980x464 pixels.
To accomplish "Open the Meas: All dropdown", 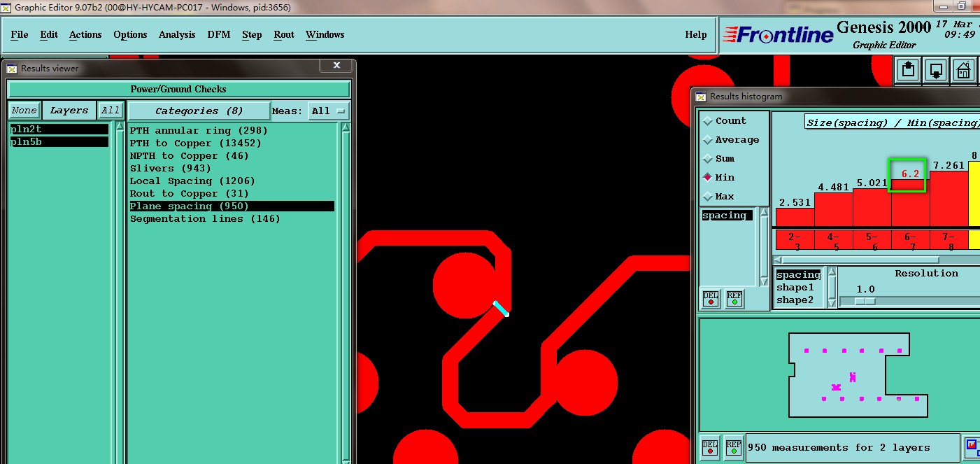I will (330, 111).
